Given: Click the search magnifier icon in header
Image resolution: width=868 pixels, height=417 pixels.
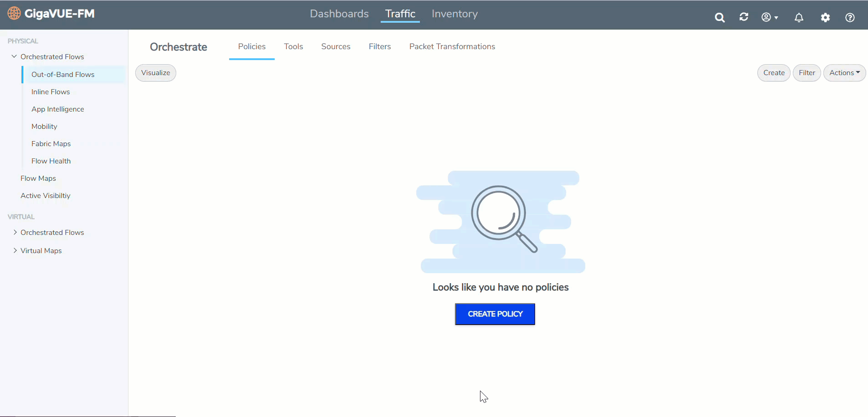Looking at the screenshot, I should click(x=720, y=18).
